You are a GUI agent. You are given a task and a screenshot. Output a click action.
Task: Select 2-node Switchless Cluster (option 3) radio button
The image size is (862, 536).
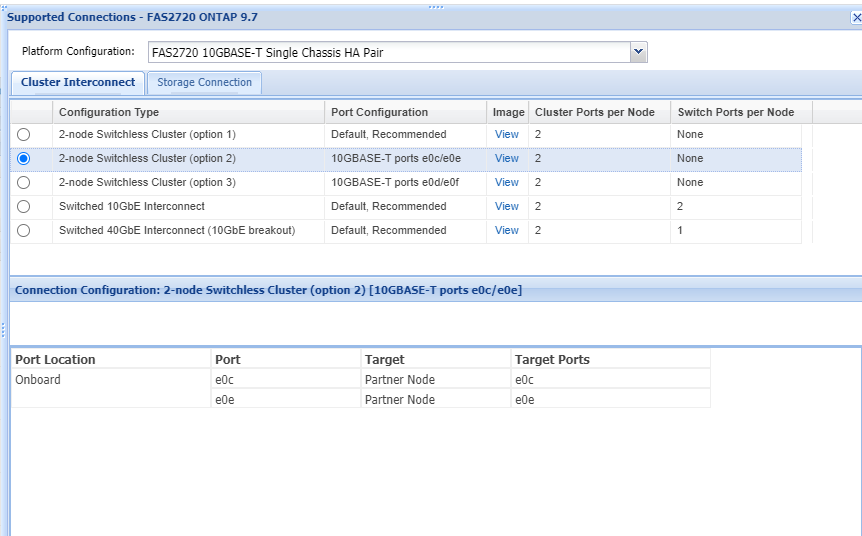pyautogui.click(x=24, y=183)
